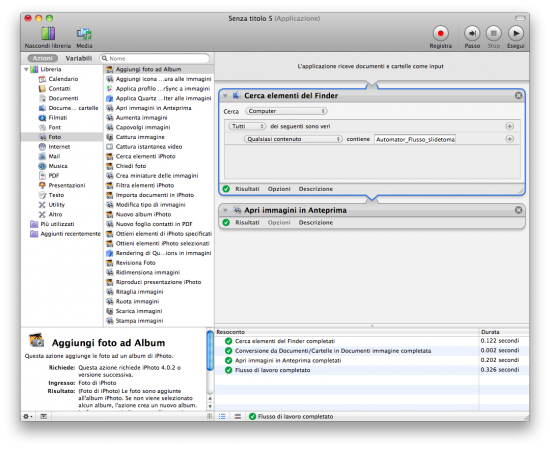Screen dimensions: 550x449
Task: Click the Stop workflow button
Action: [x=494, y=34]
